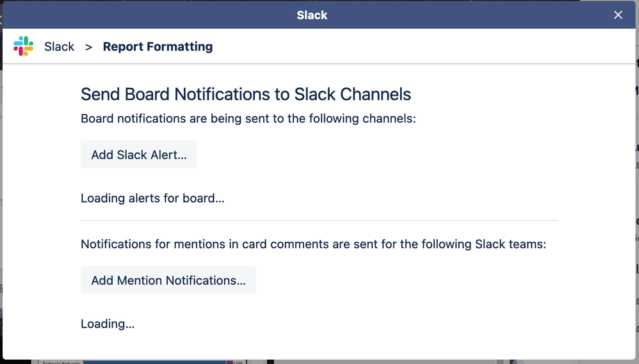
Task: Close the Slack dialog with X
Action: coord(618,15)
